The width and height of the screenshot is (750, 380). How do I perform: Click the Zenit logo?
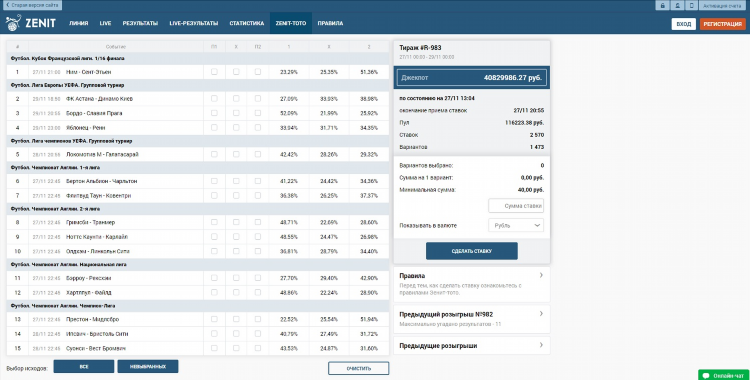click(31, 23)
